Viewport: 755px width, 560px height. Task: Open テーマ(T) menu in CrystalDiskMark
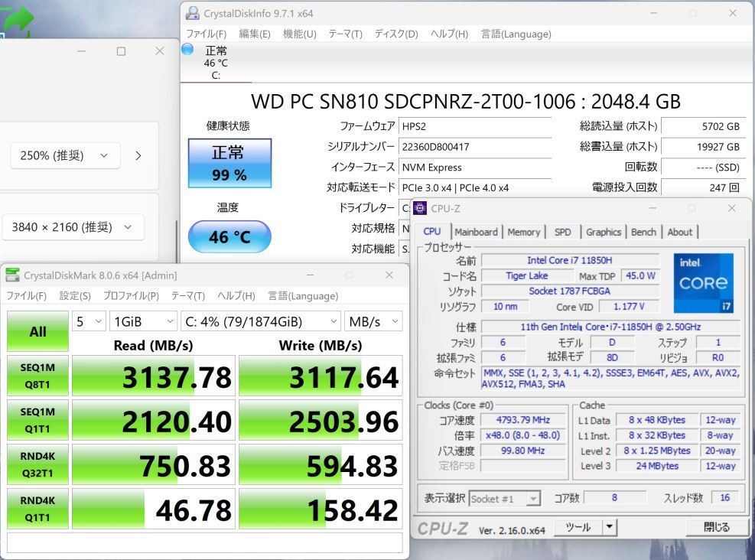pyautogui.click(x=187, y=295)
